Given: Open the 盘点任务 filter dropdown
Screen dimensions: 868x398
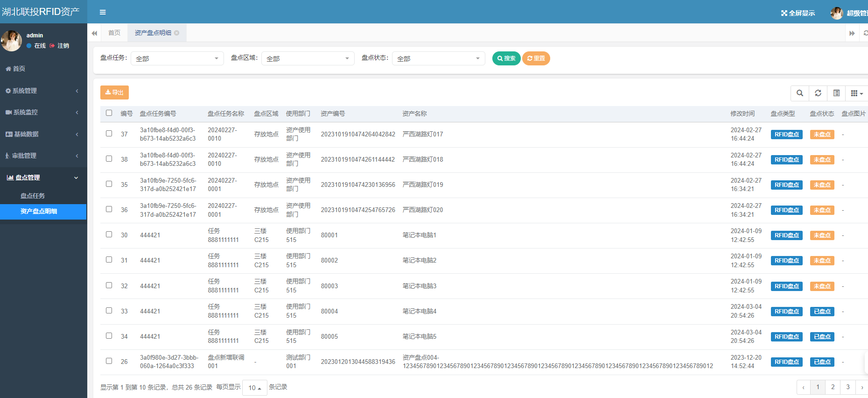Looking at the screenshot, I should [177, 58].
